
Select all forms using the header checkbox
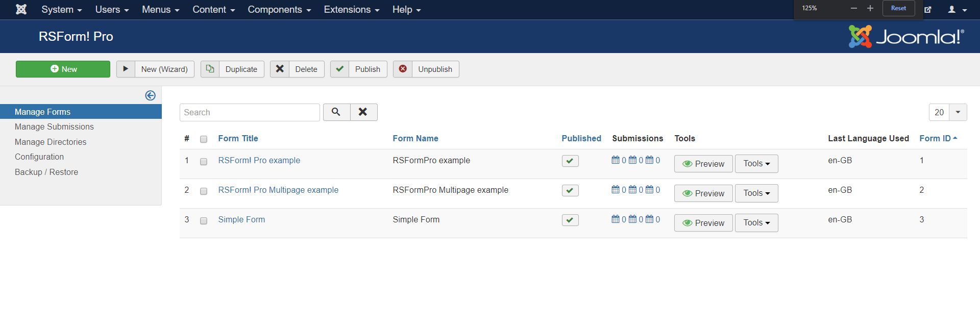point(204,139)
